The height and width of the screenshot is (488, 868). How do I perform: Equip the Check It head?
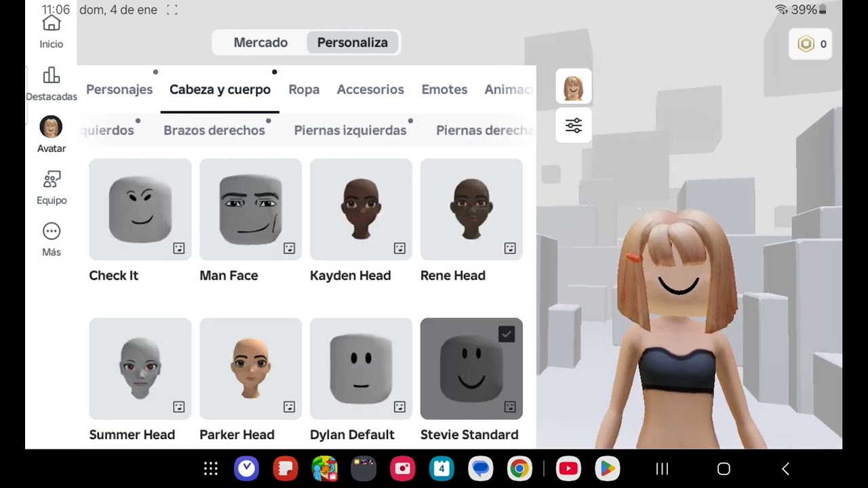coord(140,209)
